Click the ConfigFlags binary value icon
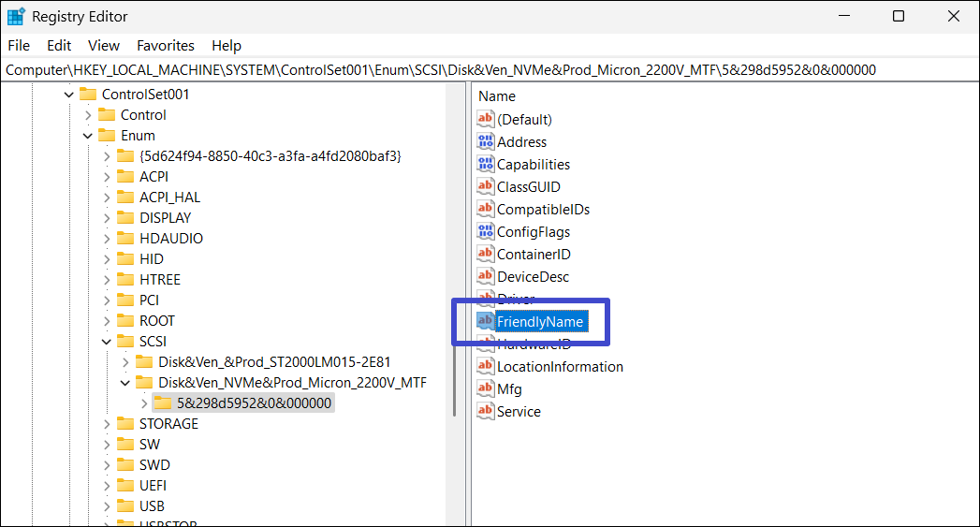This screenshot has width=980, height=527. [x=485, y=232]
